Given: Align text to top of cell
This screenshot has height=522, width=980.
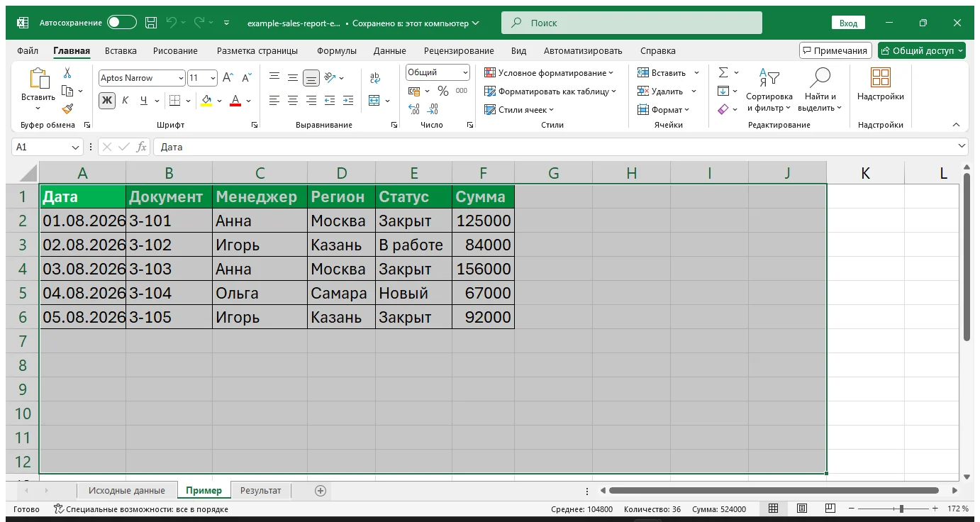Looking at the screenshot, I should (x=274, y=78).
